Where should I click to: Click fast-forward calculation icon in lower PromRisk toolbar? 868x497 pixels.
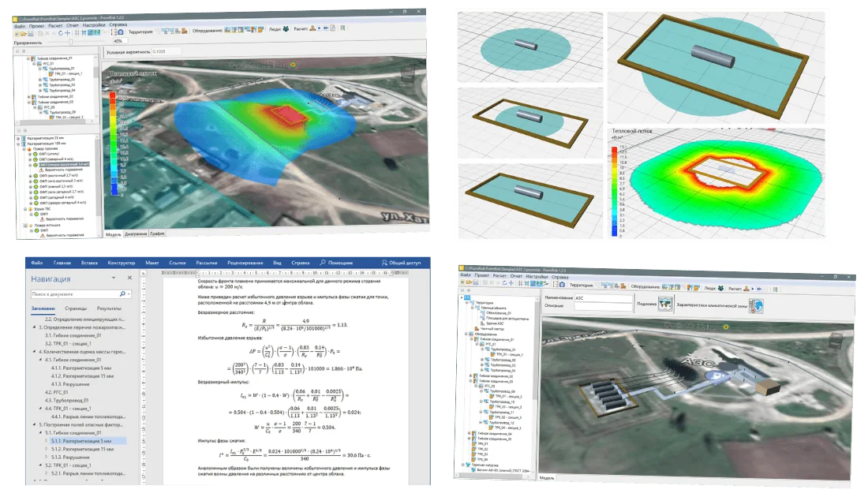click(759, 289)
